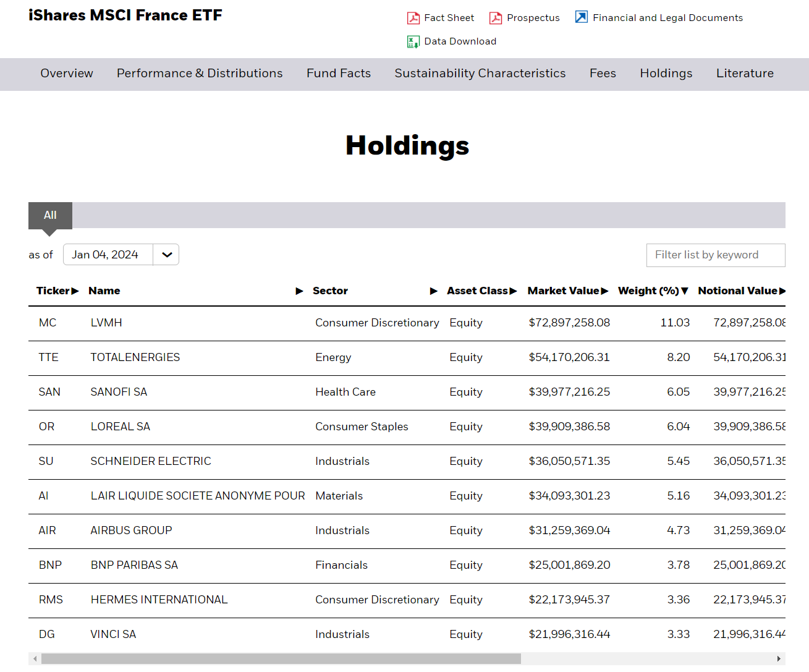Go to Performance & Distributions section

(x=200, y=74)
